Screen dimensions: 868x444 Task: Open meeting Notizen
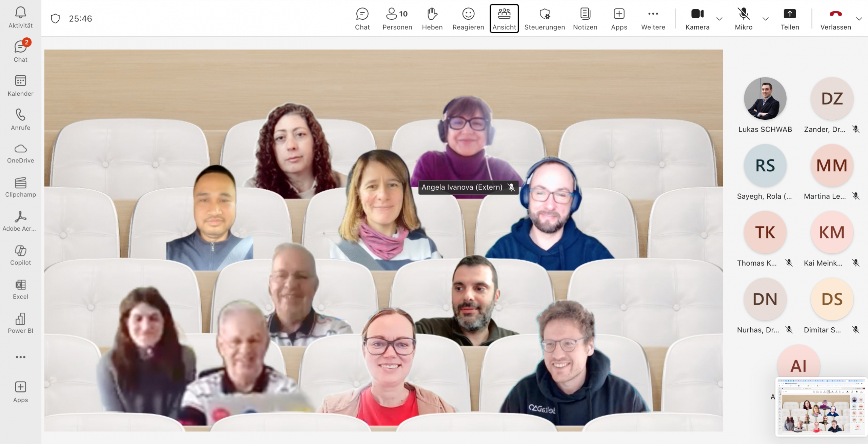point(585,19)
